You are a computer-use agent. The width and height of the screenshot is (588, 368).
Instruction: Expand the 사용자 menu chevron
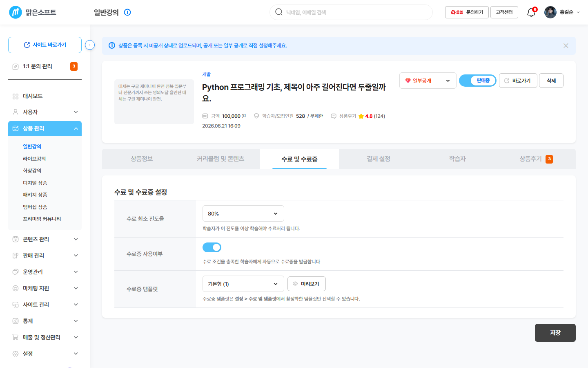click(x=76, y=112)
